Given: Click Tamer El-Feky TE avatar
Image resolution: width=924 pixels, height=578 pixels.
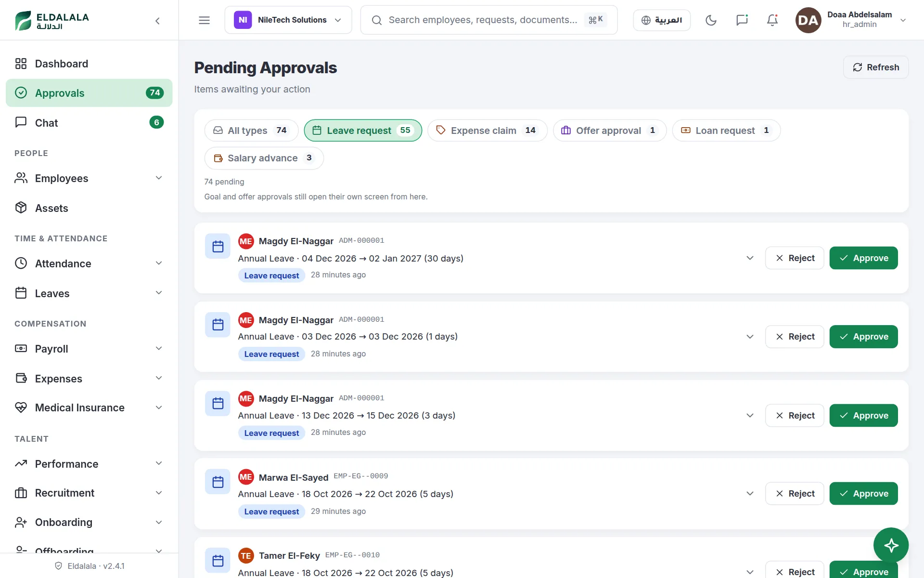Looking at the screenshot, I should coord(246,556).
